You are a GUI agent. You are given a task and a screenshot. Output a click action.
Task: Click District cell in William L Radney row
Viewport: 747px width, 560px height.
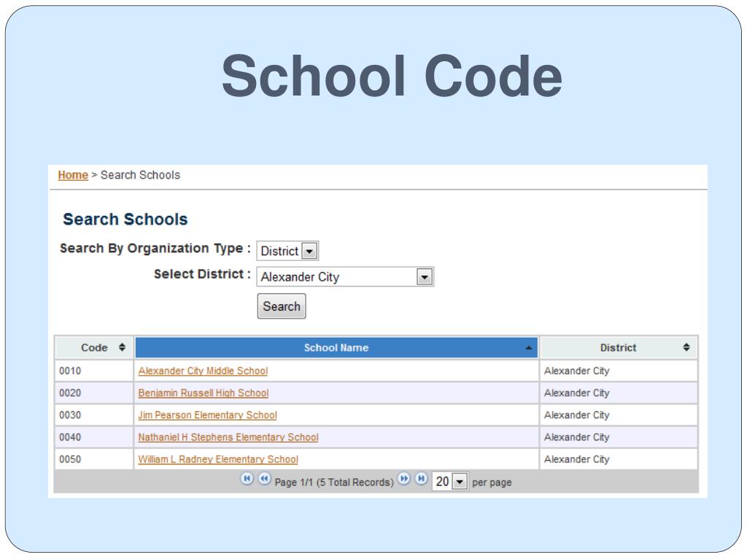pyautogui.click(x=619, y=459)
